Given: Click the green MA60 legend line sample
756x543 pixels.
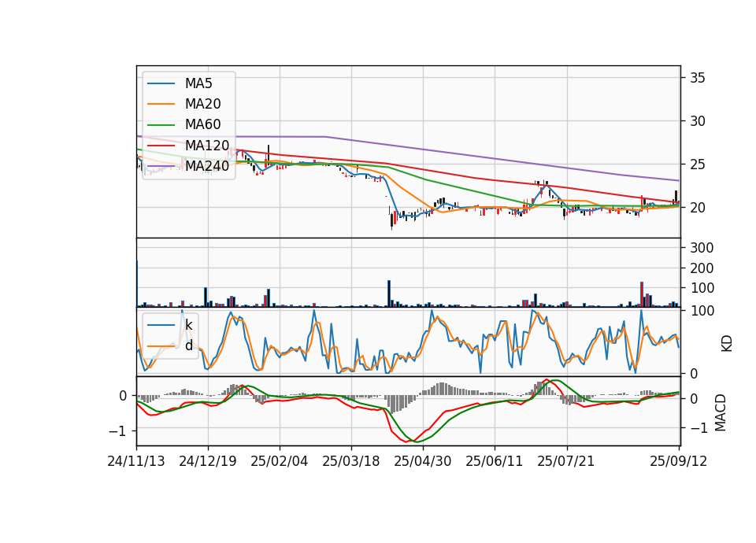Looking at the screenshot, I should (161, 125).
